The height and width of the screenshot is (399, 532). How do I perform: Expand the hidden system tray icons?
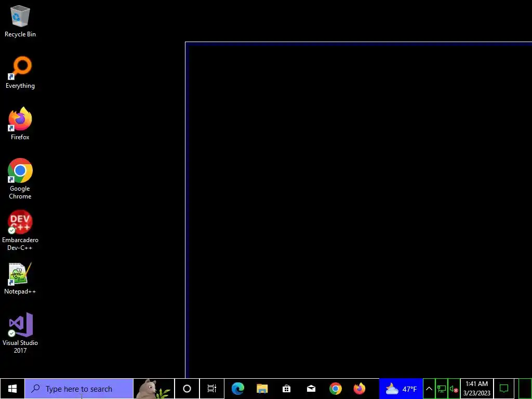coord(429,389)
